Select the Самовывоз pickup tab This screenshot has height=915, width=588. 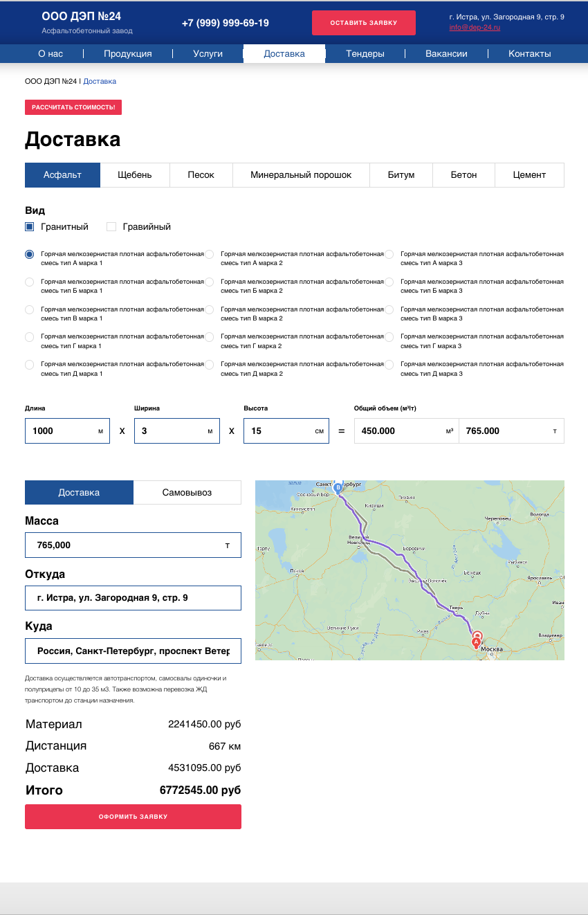click(x=187, y=493)
